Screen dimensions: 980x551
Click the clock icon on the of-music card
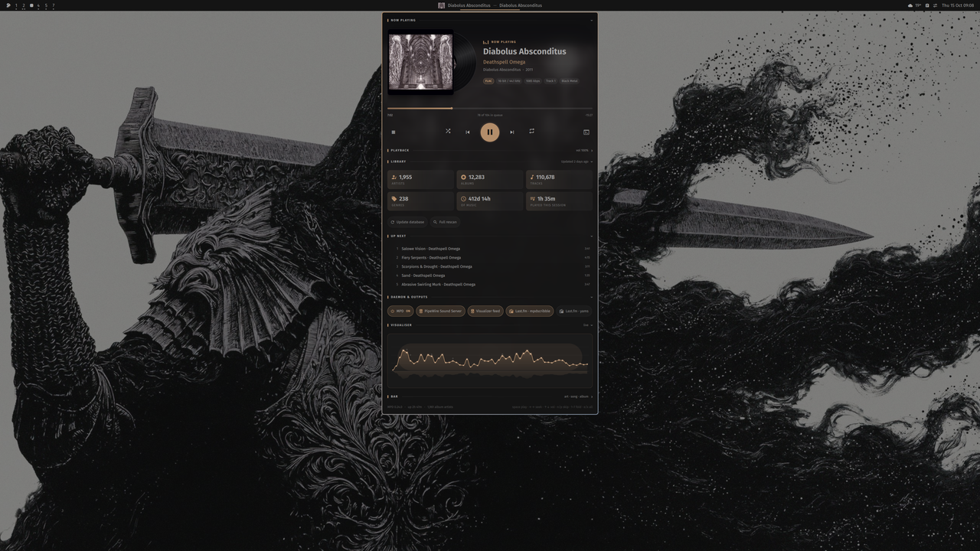click(x=463, y=198)
